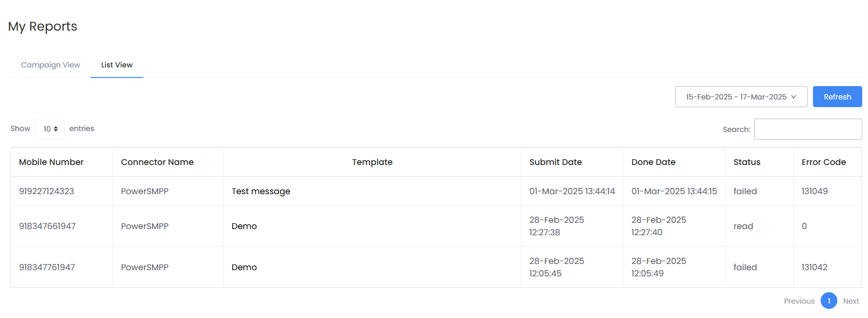This screenshot has height=318, width=868.
Task: Click the Template column header
Action: pyautogui.click(x=372, y=162)
